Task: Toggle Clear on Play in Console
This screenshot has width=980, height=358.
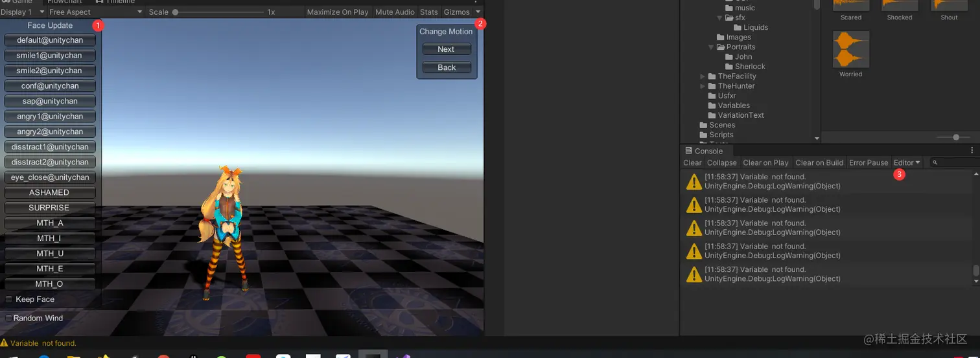Action: point(765,162)
